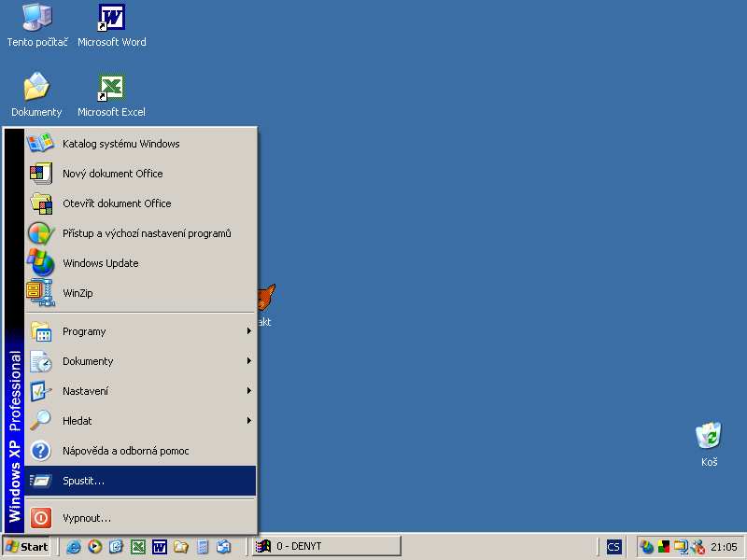Choose Nový dokument Office in Start menu
The image size is (747, 560).
pos(140,174)
